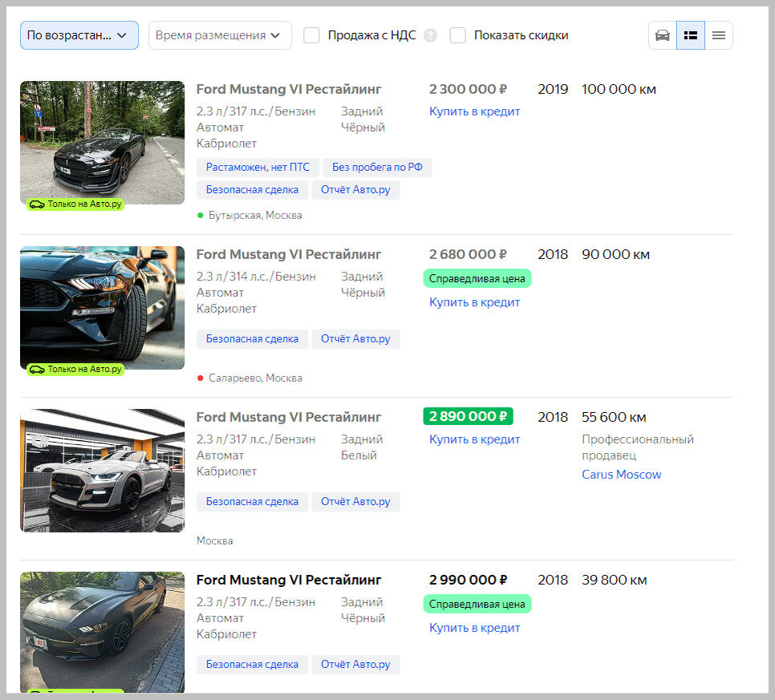This screenshot has width=775, height=700.
Task: Click 'Отчёт Авто.ру' on the 55 600 км listing
Action: tap(355, 502)
